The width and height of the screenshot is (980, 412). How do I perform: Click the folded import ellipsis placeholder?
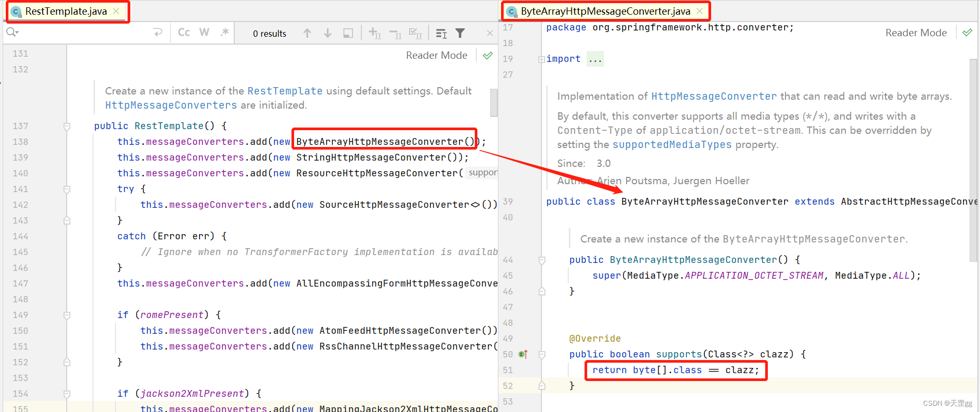(x=596, y=59)
